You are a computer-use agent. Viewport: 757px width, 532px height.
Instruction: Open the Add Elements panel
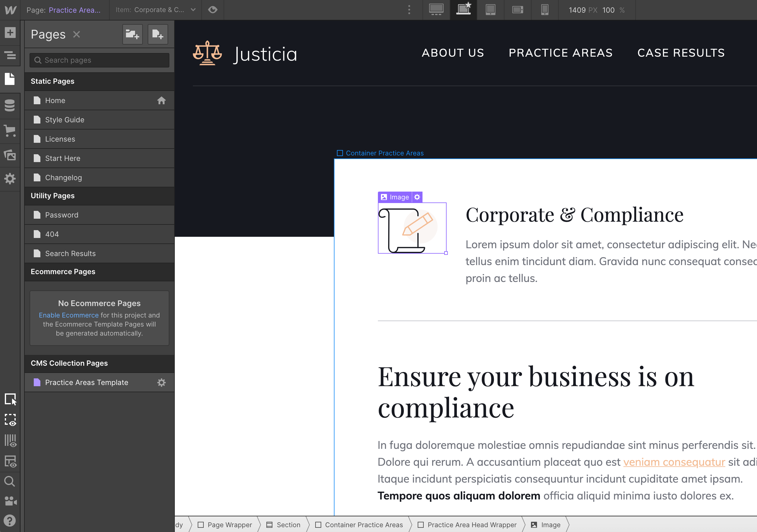(x=10, y=32)
